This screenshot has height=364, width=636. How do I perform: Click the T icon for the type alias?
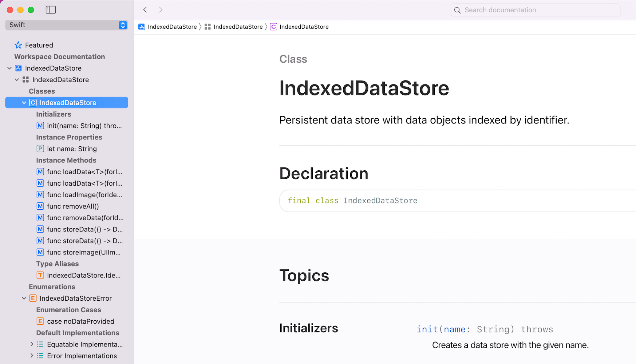(x=40, y=275)
